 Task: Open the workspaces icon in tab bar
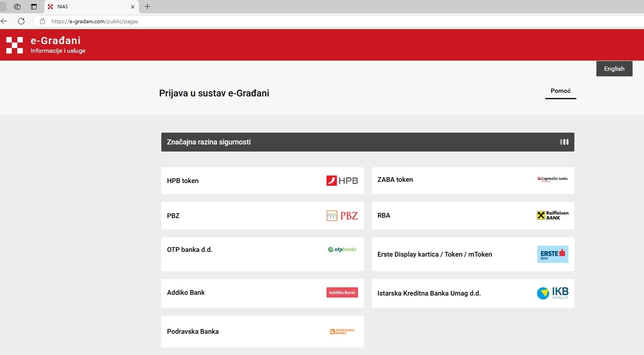pyautogui.click(x=17, y=6)
